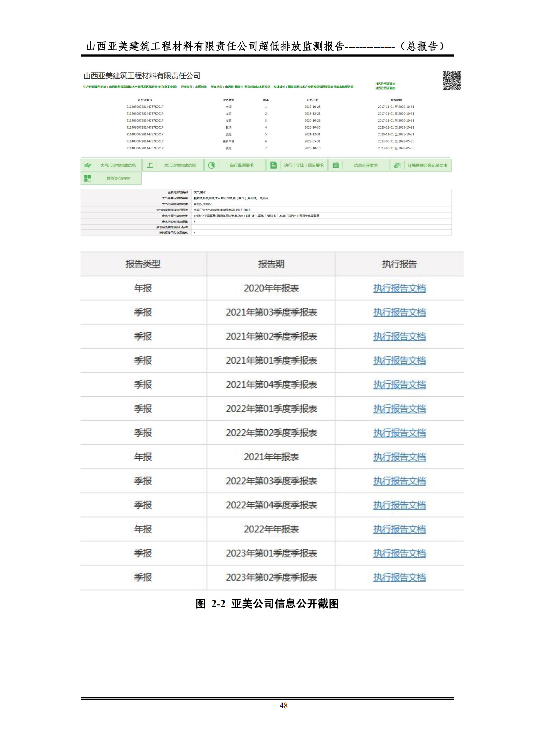This screenshot has width=535, height=756.
Task: Open 执行报告文档 for 2021年第01季度季报表
Action: point(399,361)
